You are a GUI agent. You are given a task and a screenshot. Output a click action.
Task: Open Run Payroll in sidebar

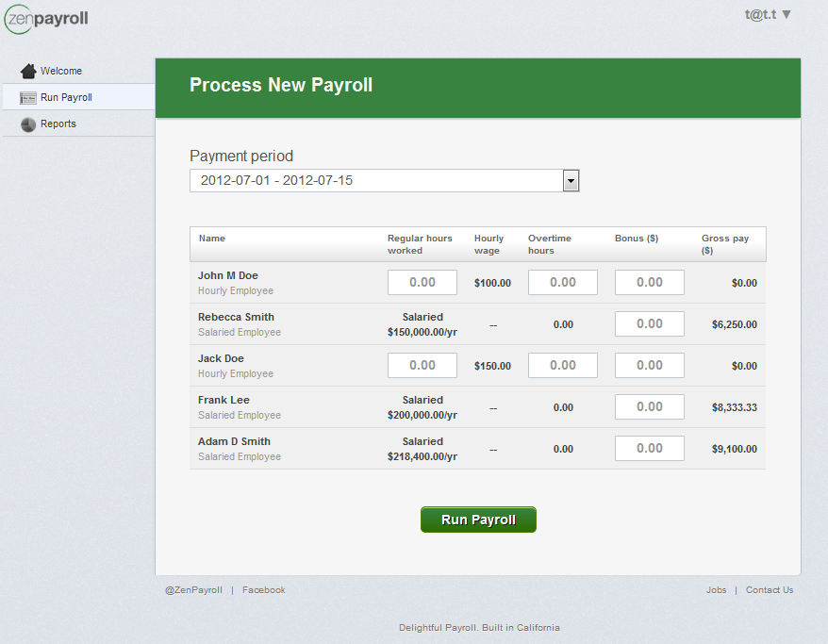pos(66,97)
